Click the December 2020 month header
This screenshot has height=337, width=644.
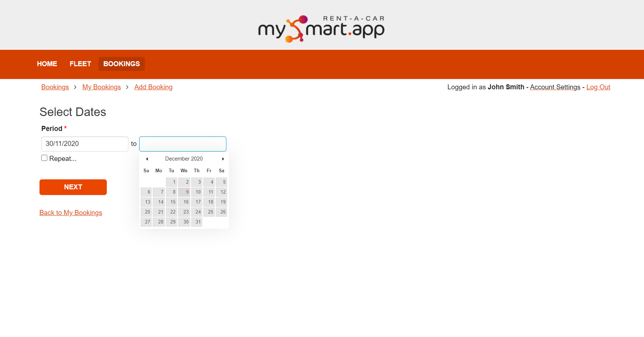pyautogui.click(x=184, y=159)
